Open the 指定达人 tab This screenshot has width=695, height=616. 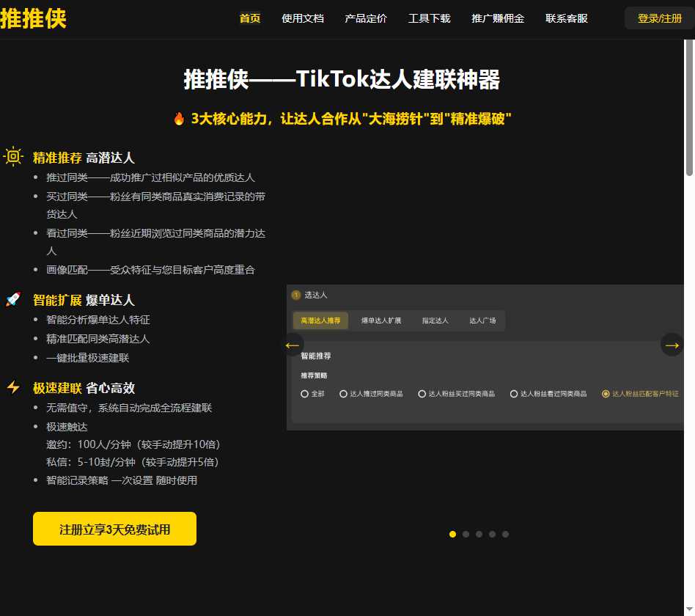pyautogui.click(x=434, y=320)
